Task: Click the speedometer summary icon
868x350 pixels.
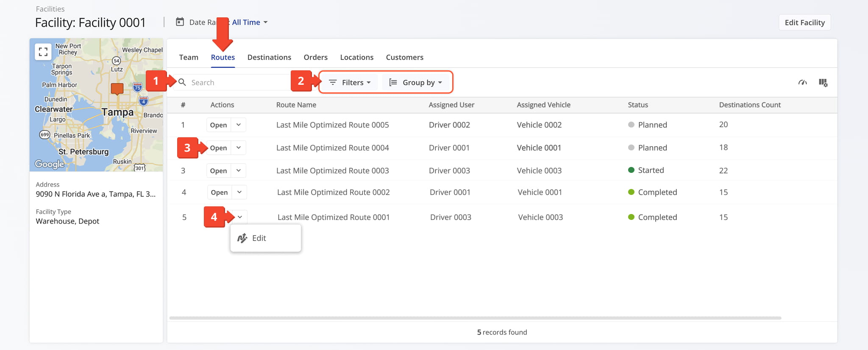Action: (802, 83)
